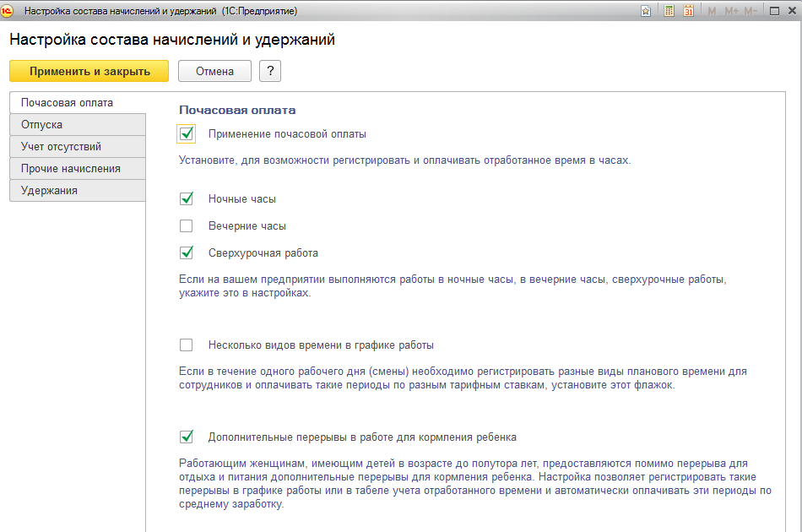Click the 1C application logo icon

tap(9, 11)
